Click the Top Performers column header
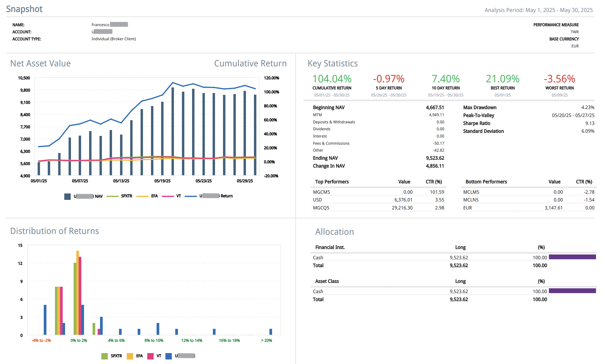The image size is (605, 364). tap(332, 182)
